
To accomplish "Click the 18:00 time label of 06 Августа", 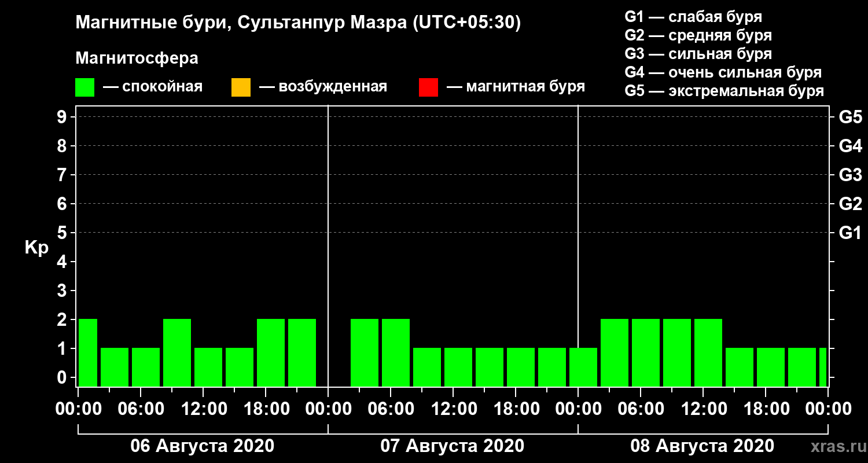I will click(266, 409).
